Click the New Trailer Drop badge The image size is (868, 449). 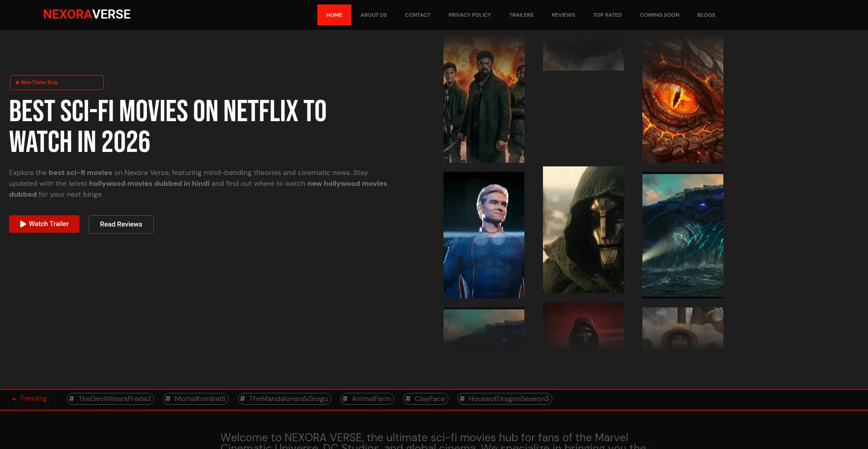pyautogui.click(x=57, y=82)
